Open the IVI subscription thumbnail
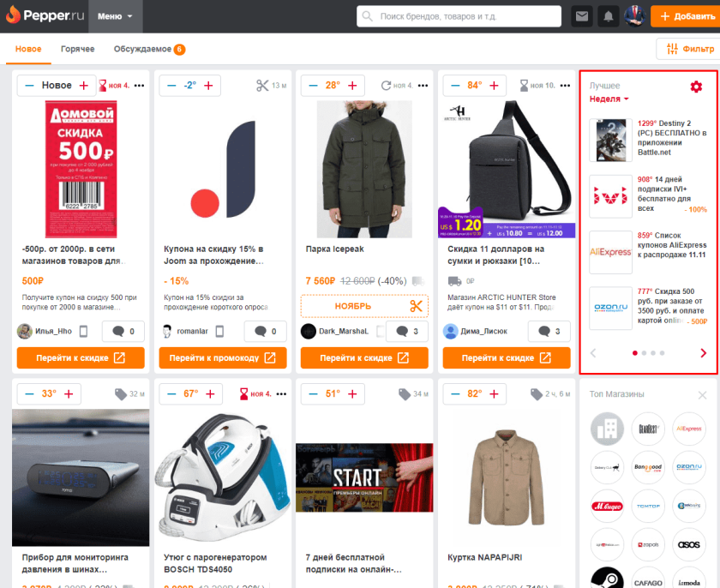Image resolution: width=720 pixels, height=588 pixels. [x=610, y=196]
